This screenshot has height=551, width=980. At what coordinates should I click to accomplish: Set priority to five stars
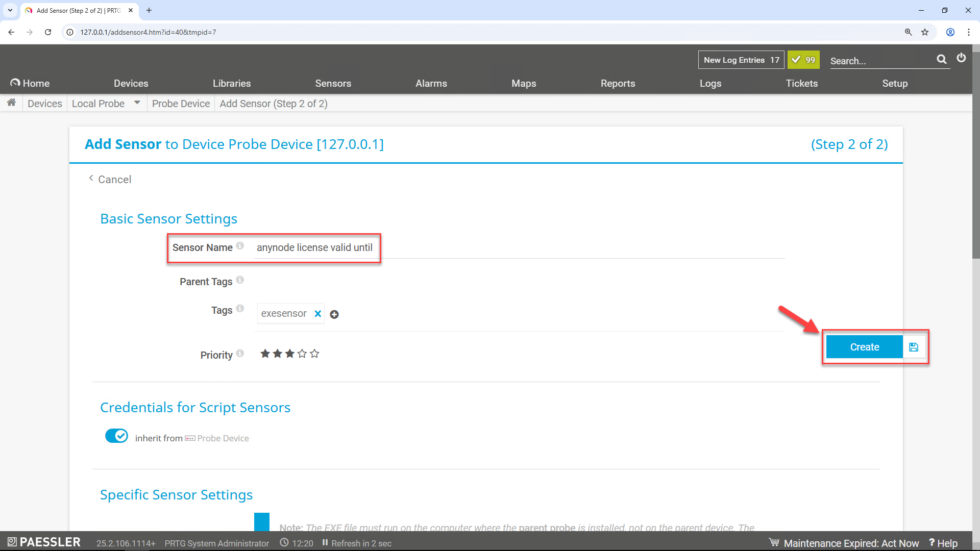coord(314,353)
